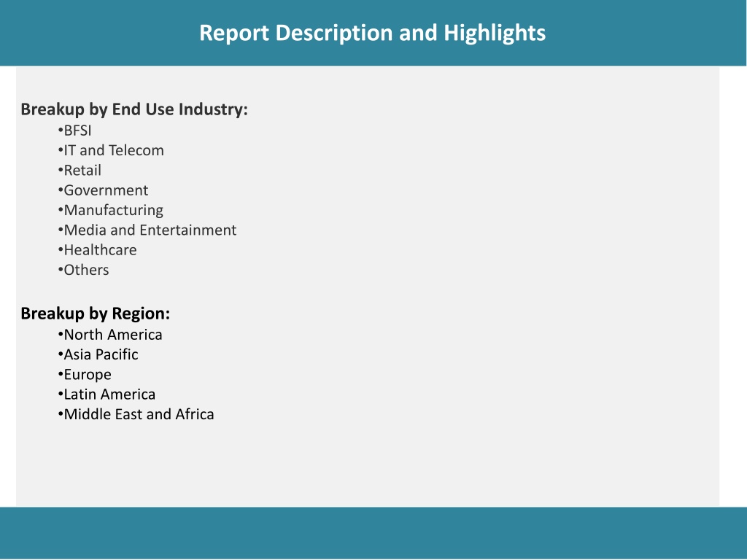The width and height of the screenshot is (747, 560).
Task: Select the 'Breakup by Region:' heading
Action: (96, 314)
